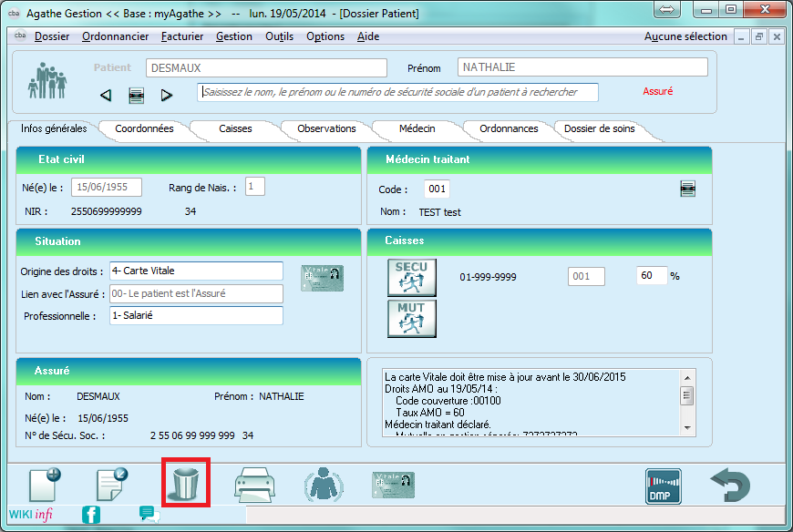Go to previous patient arrow
Viewport: 793px width, 532px height.
[x=106, y=95]
